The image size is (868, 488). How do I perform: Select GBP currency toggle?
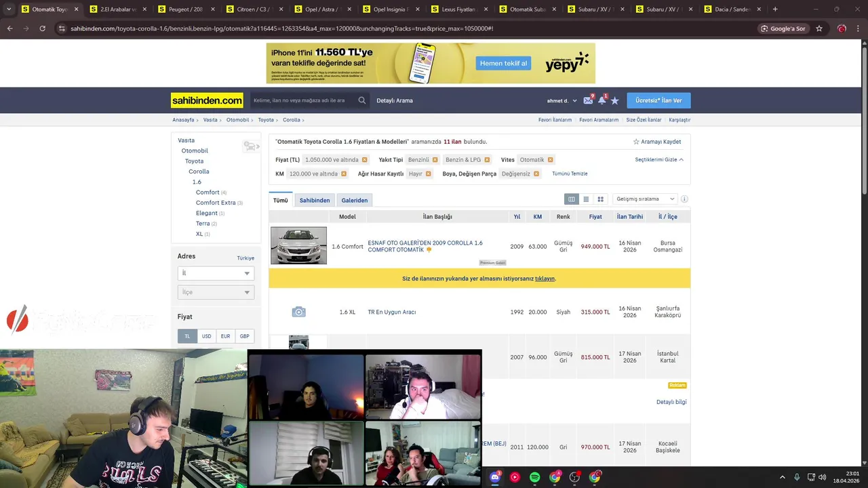click(x=244, y=336)
